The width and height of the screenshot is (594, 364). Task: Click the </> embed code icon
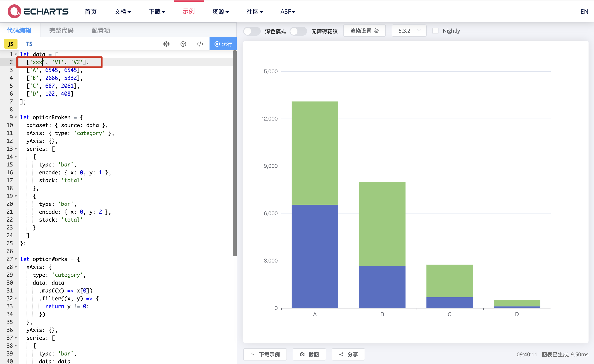tap(200, 44)
